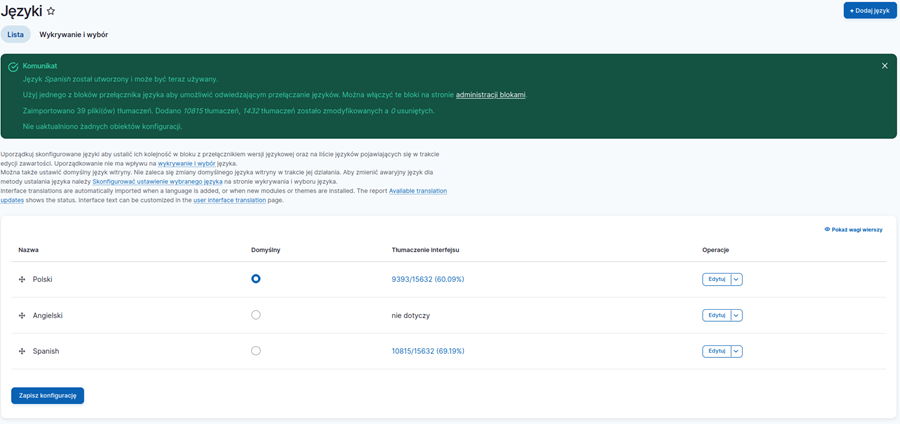900x424 pixels.
Task: Select Polski as default language
Action: tap(256, 279)
